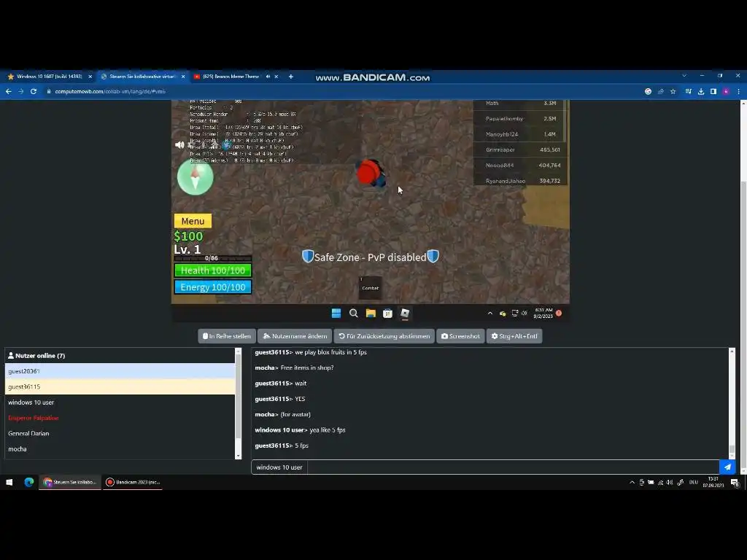Switch to Steuern Sie kollaborative tab
The image size is (747, 560).
pos(142,76)
